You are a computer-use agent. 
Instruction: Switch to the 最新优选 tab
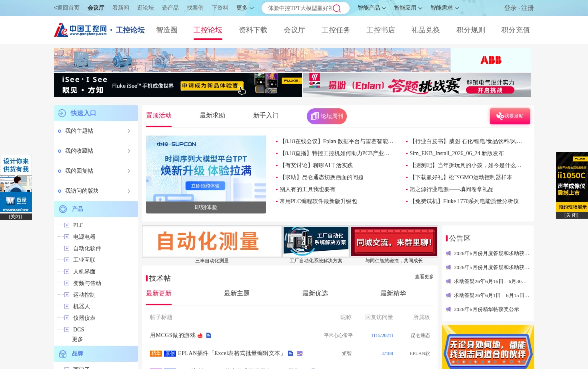[315, 293]
